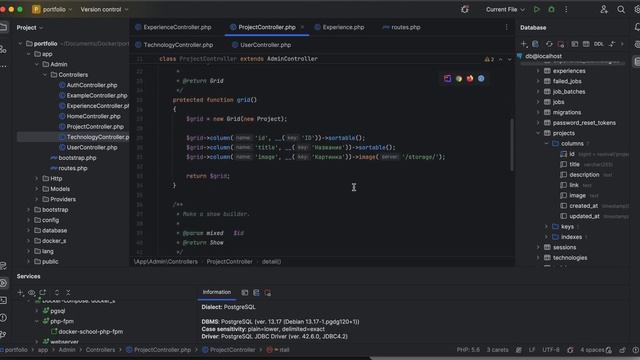Open the Project view selector dropdown
The width and height of the screenshot is (640, 360).
(29, 27)
